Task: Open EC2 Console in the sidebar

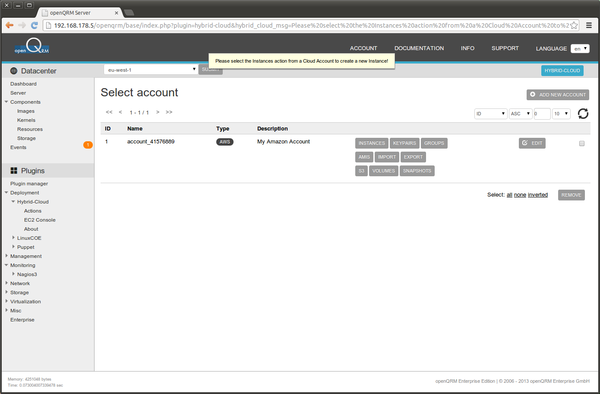Action: point(40,220)
